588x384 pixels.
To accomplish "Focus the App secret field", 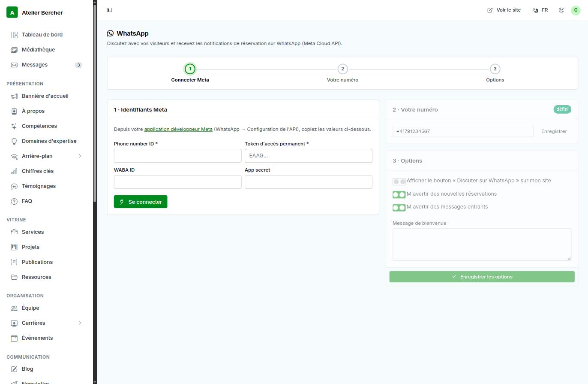I will click(309, 182).
